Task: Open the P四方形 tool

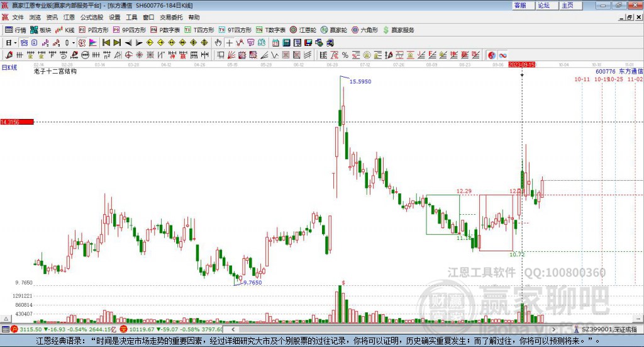Action: pyautogui.click(x=94, y=30)
